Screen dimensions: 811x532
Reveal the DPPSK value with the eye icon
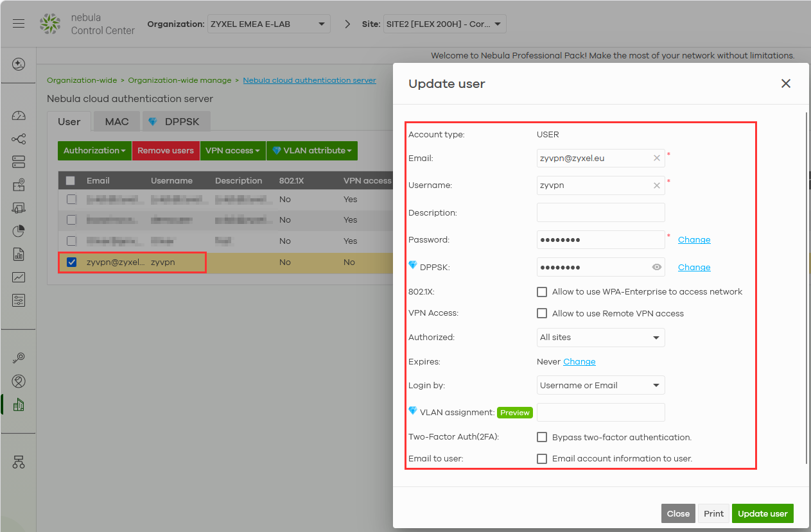[656, 267]
